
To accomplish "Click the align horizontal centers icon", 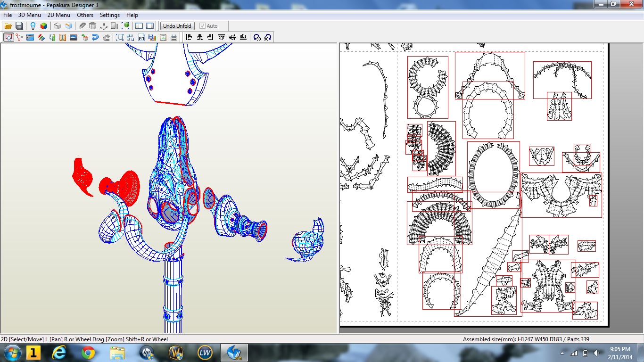I will click(x=199, y=37).
